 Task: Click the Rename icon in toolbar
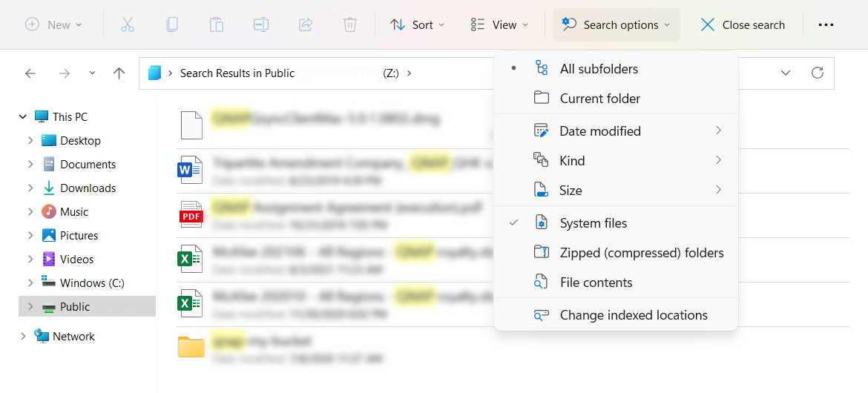point(260,24)
